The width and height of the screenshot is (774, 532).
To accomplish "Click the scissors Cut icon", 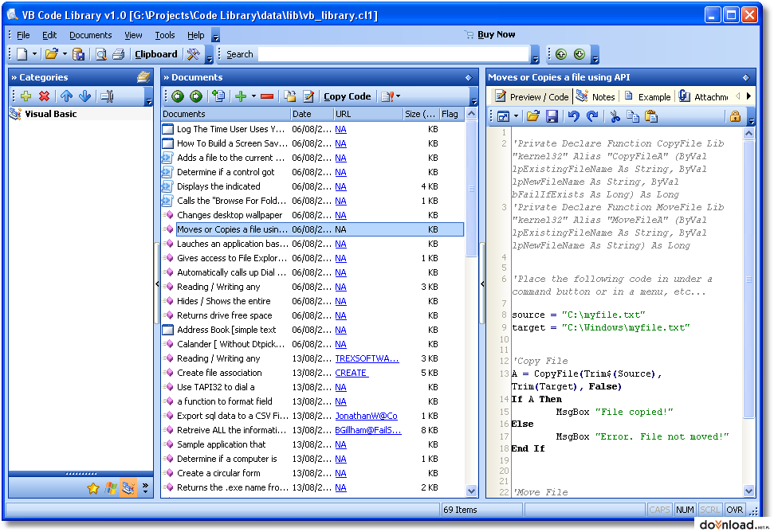I will point(615,116).
